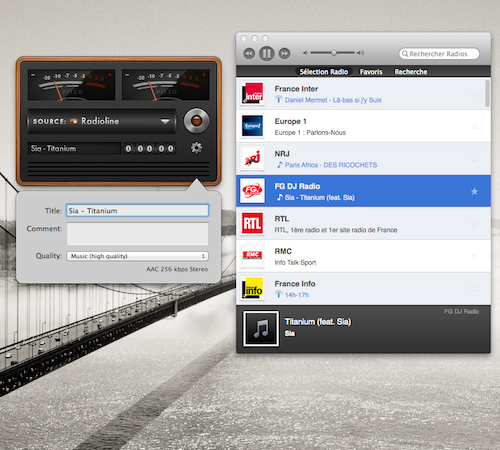Open Quality dropdown 'Music (high quality)'
The height and width of the screenshot is (450, 500).
[137, 256]
